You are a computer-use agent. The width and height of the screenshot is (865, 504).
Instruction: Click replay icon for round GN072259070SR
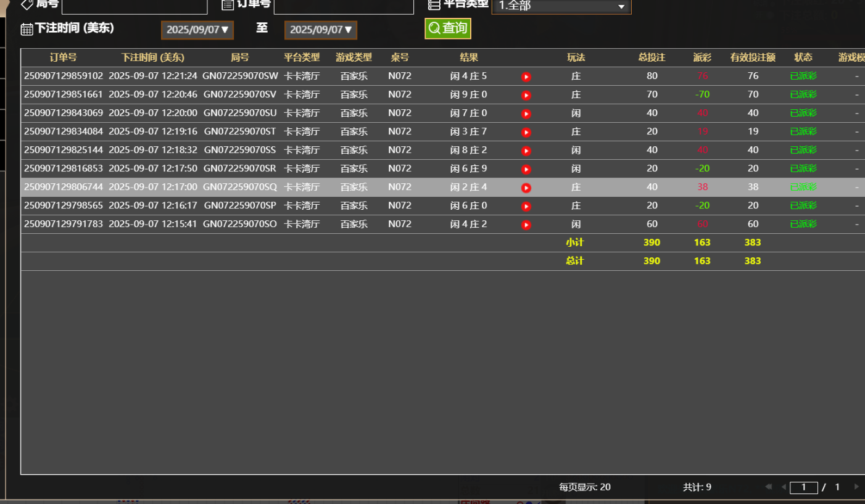526,170
